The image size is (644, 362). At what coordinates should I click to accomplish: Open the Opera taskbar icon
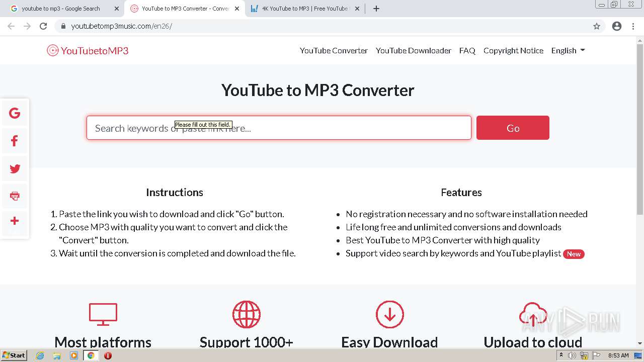coord(108,355)
